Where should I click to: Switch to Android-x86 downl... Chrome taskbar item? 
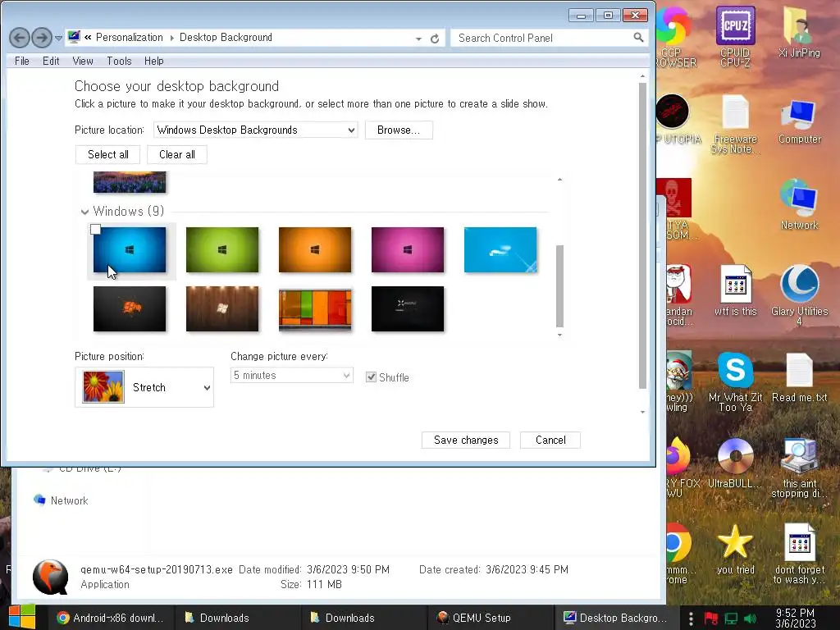point(111,618)
